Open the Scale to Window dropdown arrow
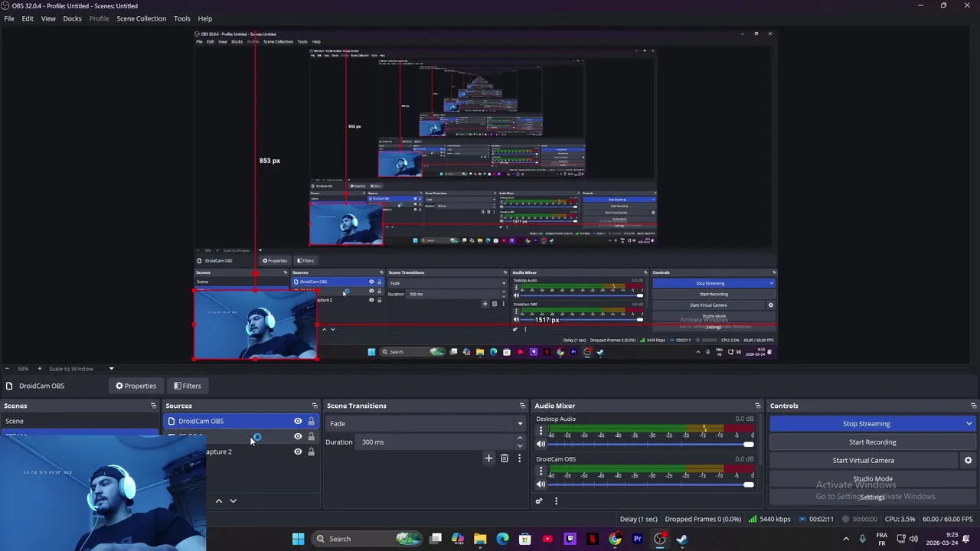980x551 pixels. point(111,369)
